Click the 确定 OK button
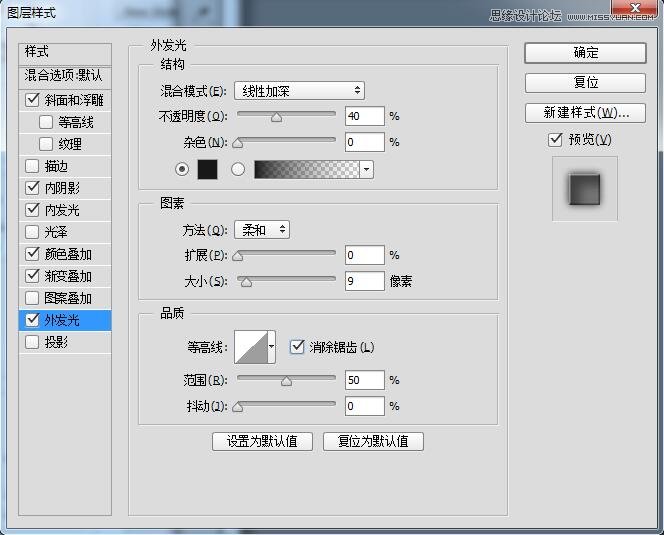This screenshot has height=535, width=664. tap(585, 53)
